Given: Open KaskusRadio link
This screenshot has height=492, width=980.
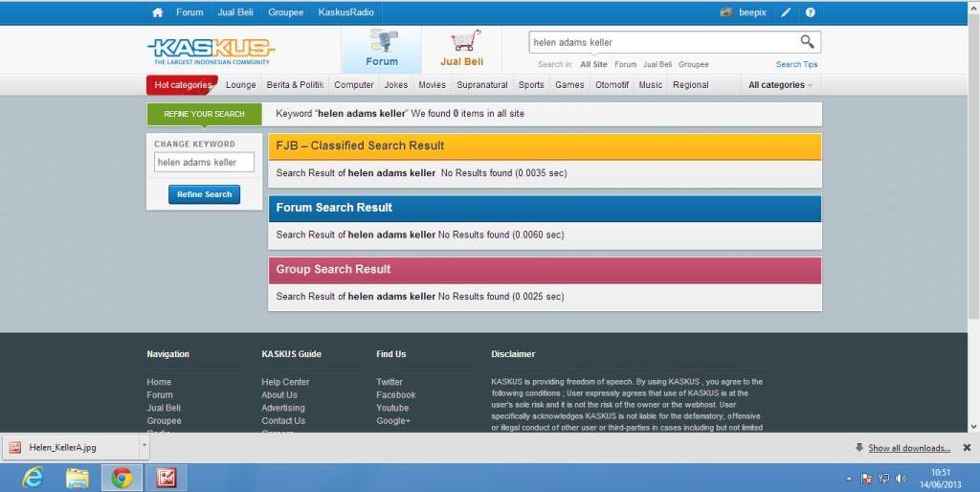Looking at the screenshot, I should click(x=345, y=12).
